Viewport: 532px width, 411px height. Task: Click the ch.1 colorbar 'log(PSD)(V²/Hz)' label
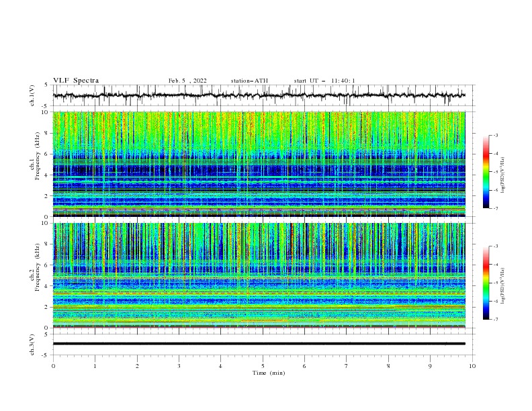[503, 175]
